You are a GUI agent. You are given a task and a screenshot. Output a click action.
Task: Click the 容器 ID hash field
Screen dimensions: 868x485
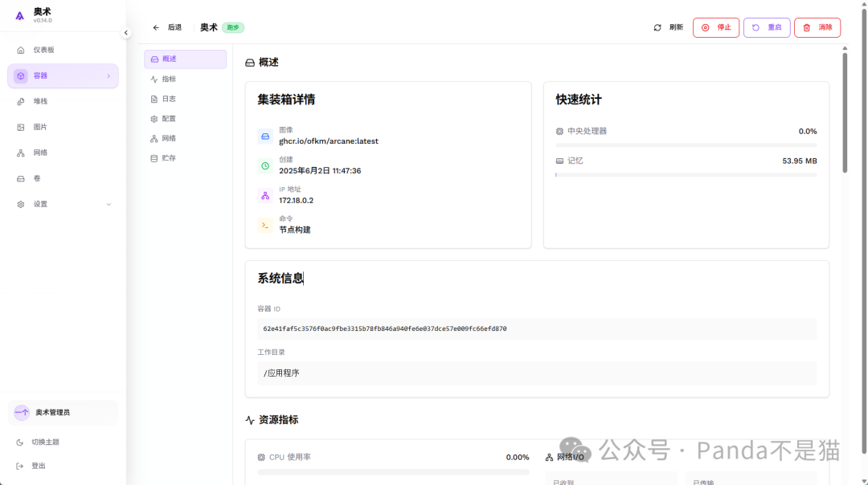(x=537, y=328)
